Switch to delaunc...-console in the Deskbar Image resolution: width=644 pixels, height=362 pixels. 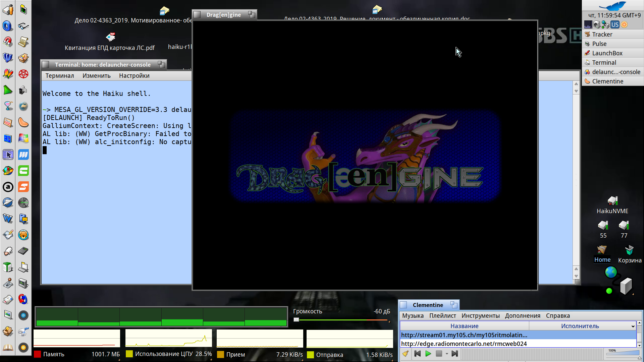pyautogui.click(x=613, y=72)
